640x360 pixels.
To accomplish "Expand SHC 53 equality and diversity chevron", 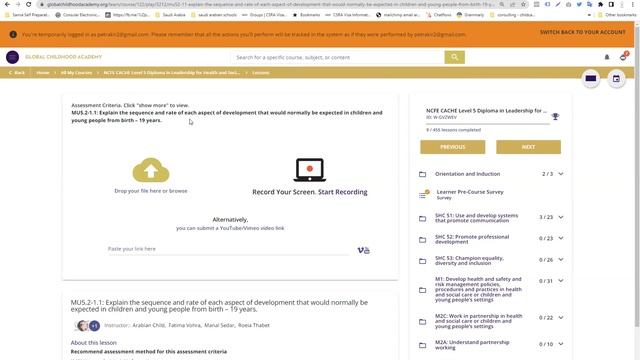I will [x=561, y=260].
